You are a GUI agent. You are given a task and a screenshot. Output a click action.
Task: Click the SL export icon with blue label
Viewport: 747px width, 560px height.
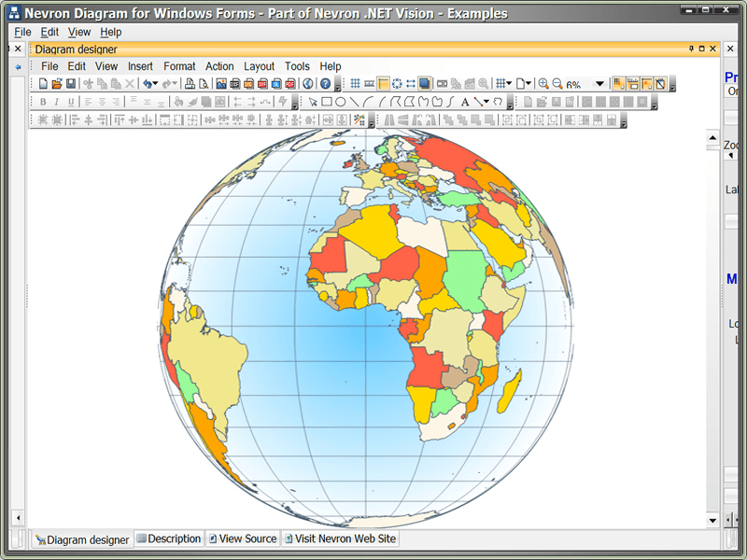tap(276, 84)
